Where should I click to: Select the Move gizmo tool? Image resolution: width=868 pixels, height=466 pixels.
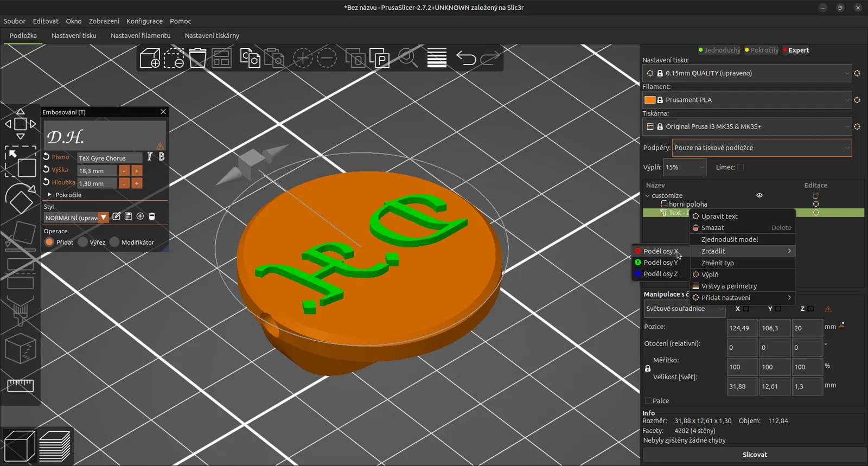click(20, 124)
